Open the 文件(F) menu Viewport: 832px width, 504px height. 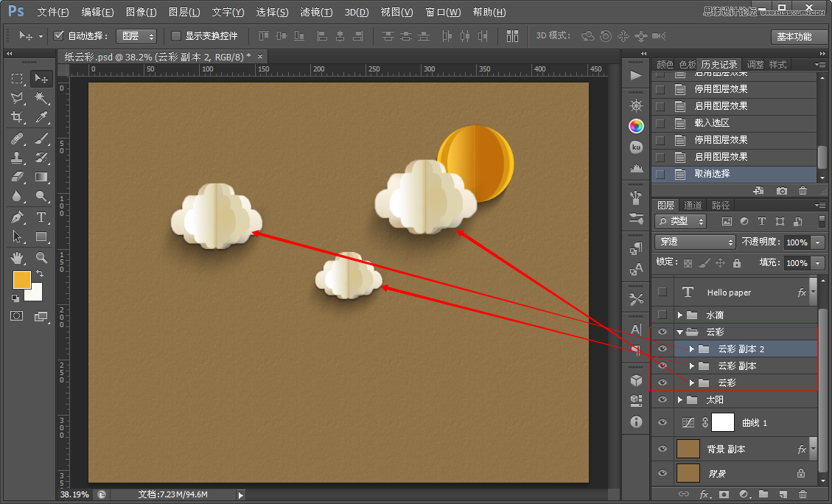pos(53,12)
